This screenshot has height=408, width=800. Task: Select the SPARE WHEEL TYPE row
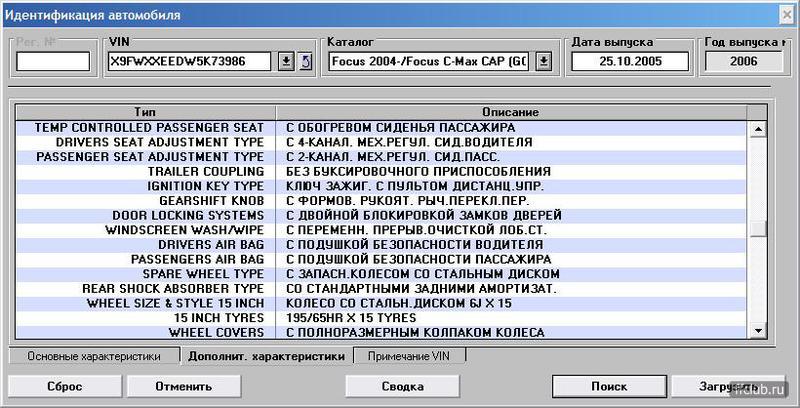[383, 274]
